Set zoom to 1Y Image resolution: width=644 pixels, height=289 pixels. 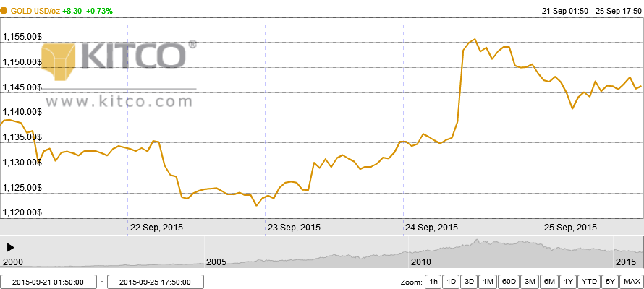568,282
